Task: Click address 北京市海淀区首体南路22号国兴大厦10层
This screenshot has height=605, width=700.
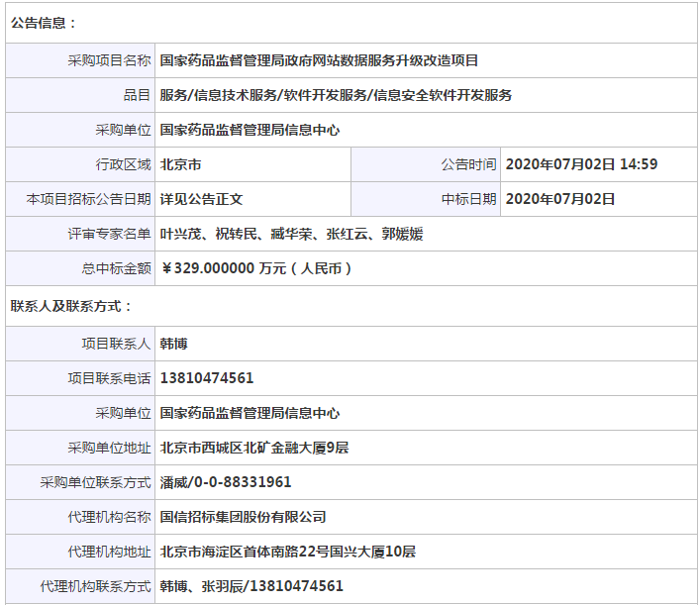Action: 287,552
